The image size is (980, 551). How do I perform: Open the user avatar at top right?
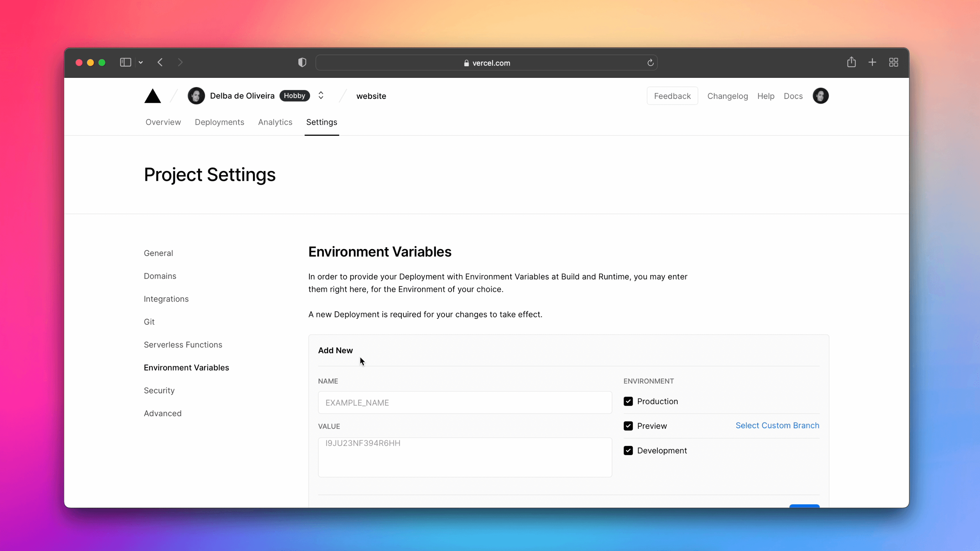[x=821, y=96]
